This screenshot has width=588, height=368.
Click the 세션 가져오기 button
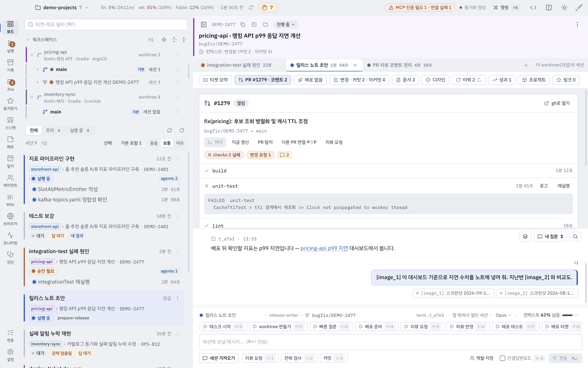click(219, 358)
